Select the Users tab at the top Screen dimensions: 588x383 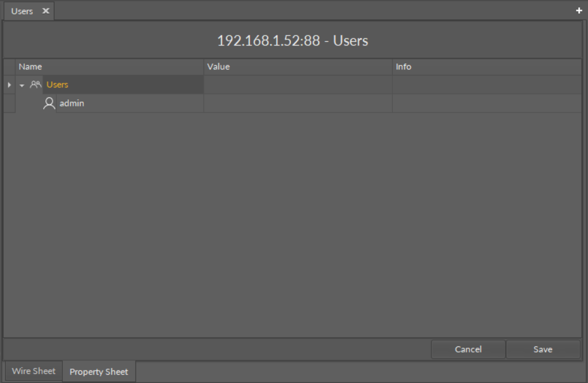pyautogui.click(x=22, y=11)
